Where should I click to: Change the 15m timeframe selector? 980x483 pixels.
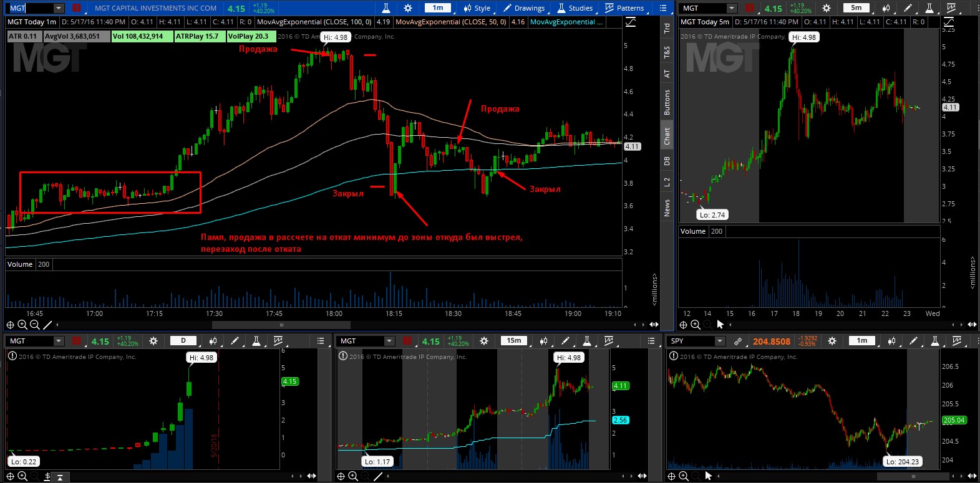[514, 341]
